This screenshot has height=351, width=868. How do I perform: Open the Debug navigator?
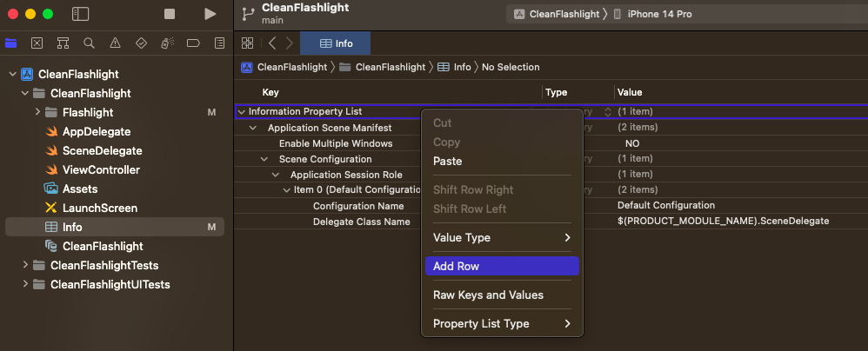[x=167, y=43]
